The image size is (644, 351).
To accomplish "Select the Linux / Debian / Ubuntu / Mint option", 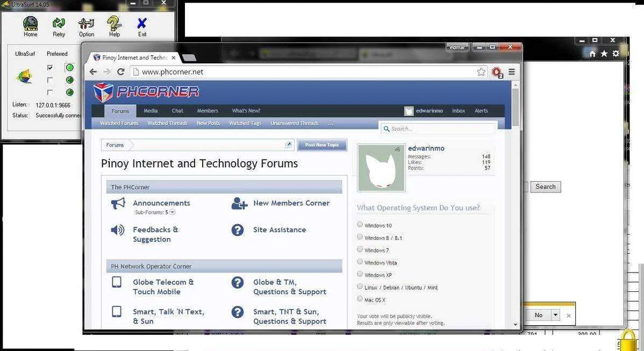I will 360,286.
